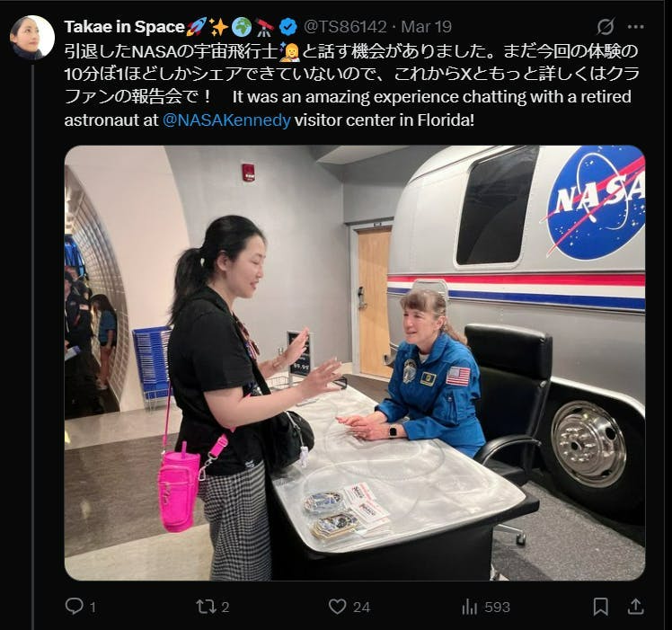Click the reply count number 1
672x630 pixels.
(93, 608)
